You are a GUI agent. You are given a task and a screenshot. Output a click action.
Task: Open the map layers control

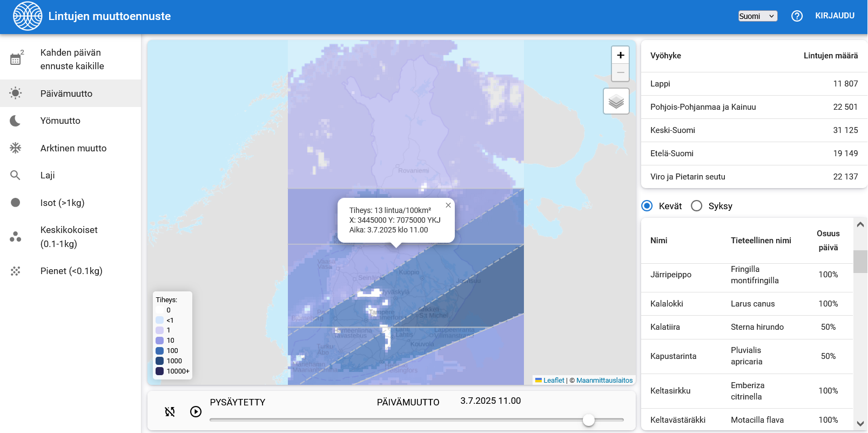click(x=616, y=101)
